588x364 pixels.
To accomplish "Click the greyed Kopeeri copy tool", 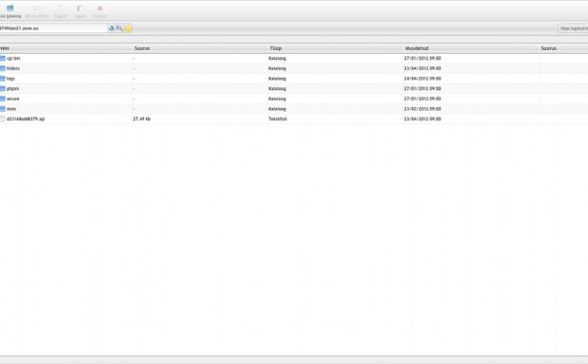I will 61,11.
